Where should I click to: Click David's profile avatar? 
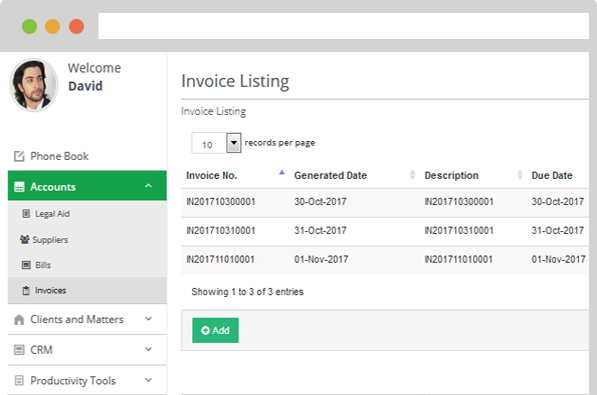34,85
